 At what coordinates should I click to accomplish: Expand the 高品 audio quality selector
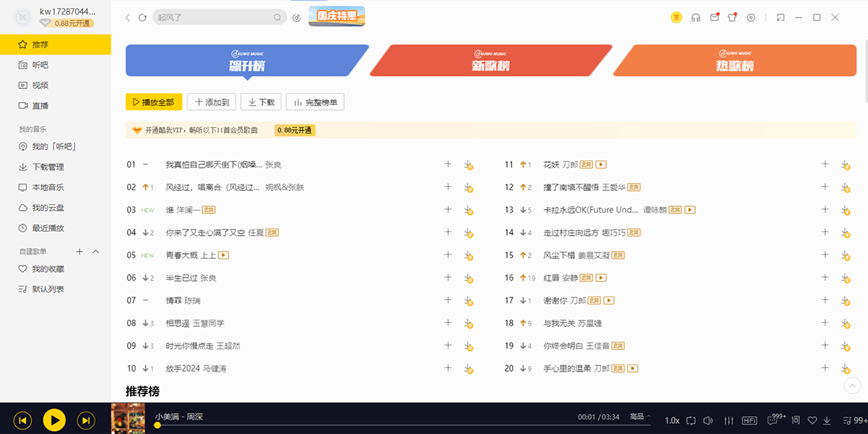(x=639, y=417)
